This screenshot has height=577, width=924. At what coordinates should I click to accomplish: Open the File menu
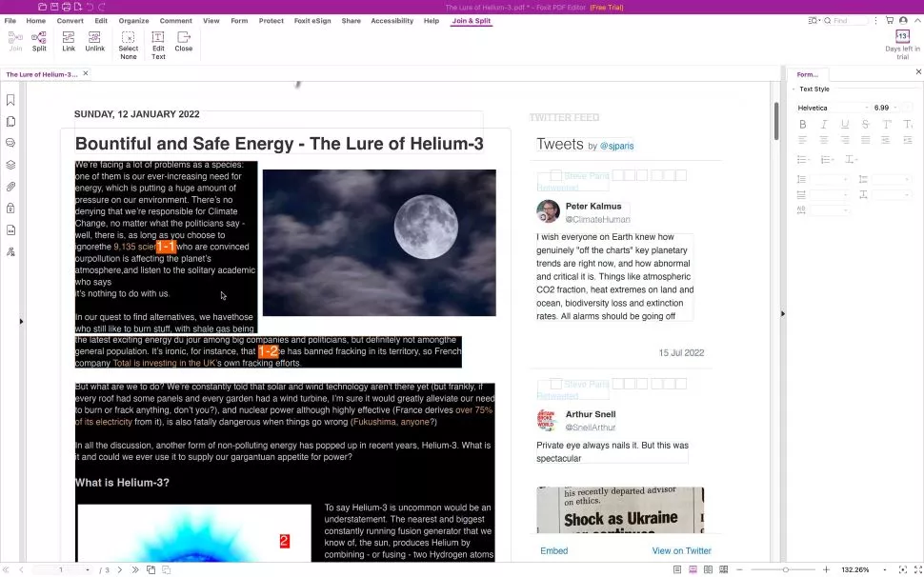[10, 21]
